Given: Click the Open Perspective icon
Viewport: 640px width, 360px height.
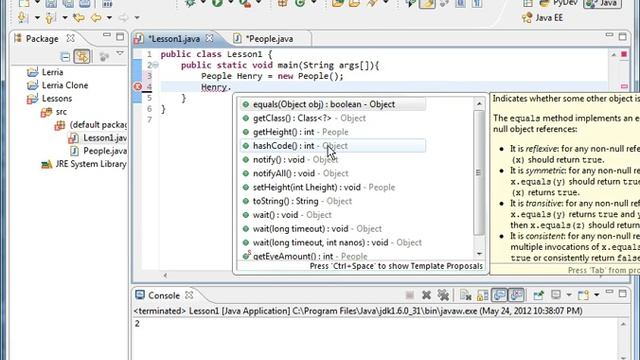Looking at the screenshot, I should click(528, 3).
